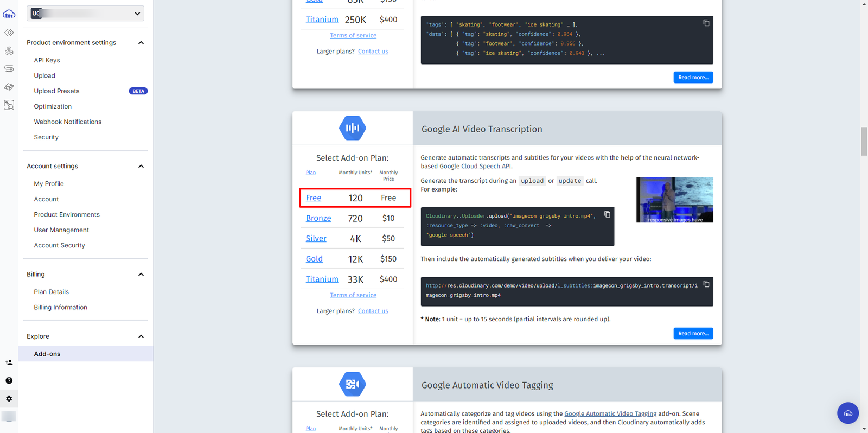Viewport: 868px width, 433px height.
Task: Click Read more in Video Transcription card
Action: 693,334
